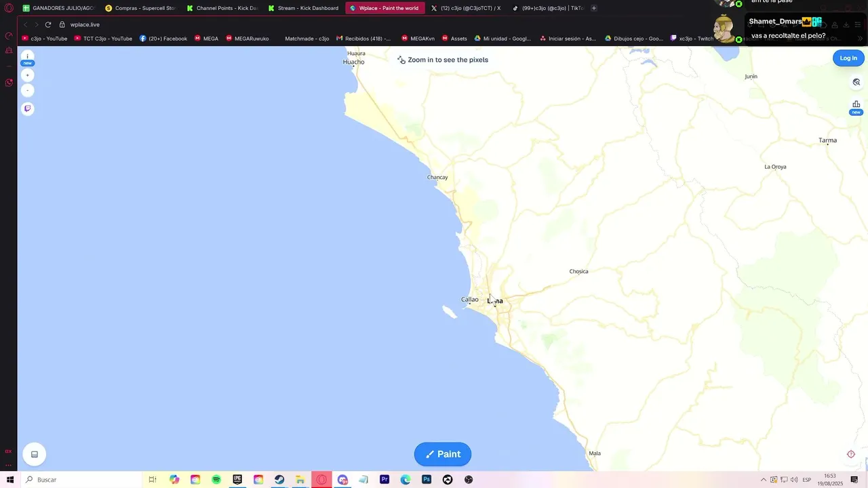The width and height of the screenshot is (868, 488).
Task: Open the xc3jo - Twitch bookmark
Action: [692, 39]
